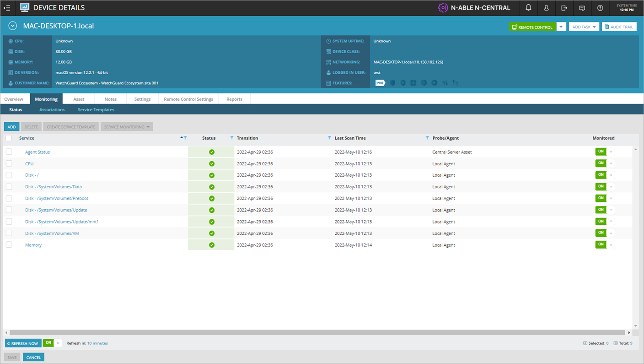Click the Refresh Now button
This screenshot has height=364, width=644.
[x=23, y=343]
